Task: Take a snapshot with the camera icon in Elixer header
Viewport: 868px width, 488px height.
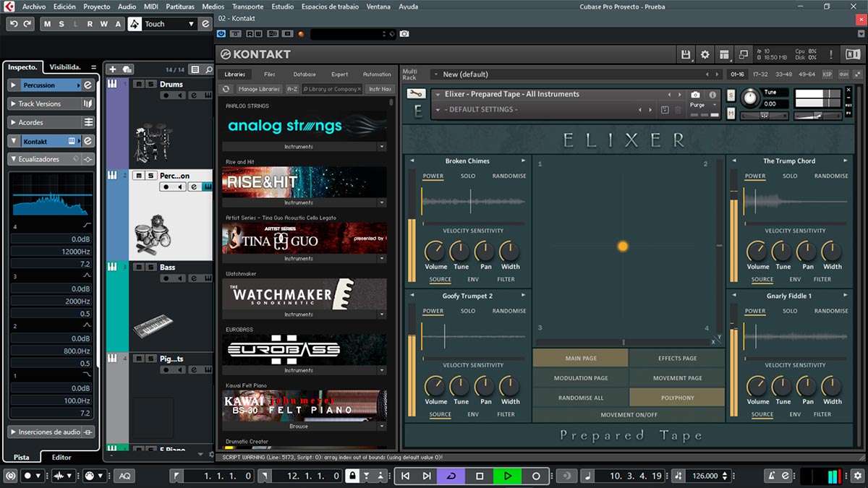Action: (695, 95)
